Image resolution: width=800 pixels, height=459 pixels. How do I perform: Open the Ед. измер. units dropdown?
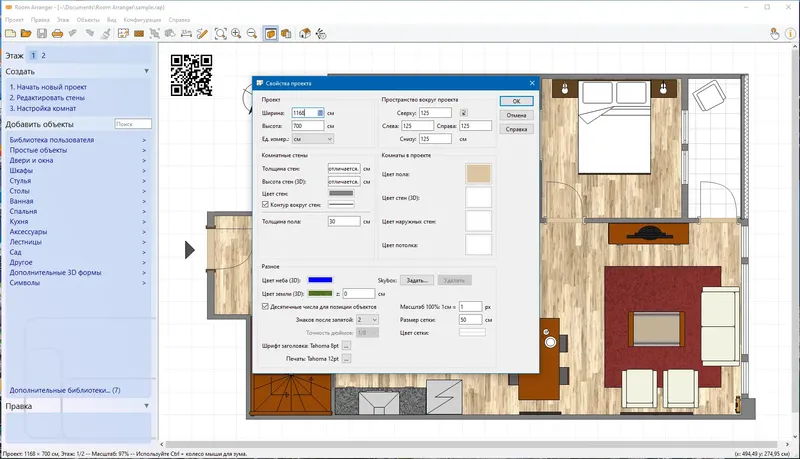click(x=313, y=139)
